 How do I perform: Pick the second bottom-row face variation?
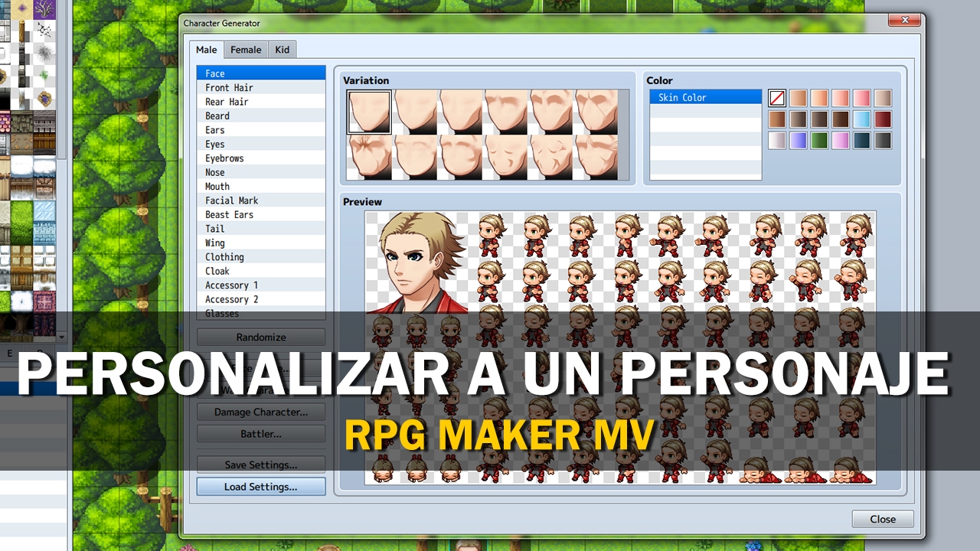click(x=414, y=157)
